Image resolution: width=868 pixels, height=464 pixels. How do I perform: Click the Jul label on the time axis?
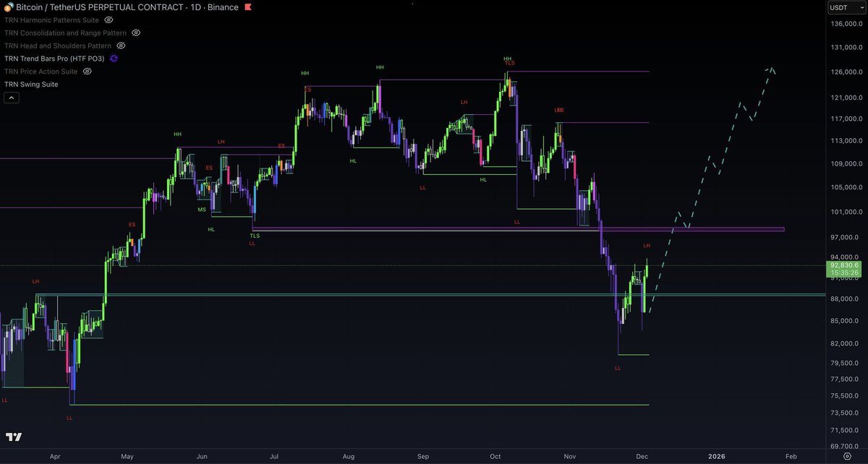pos(274,457)
